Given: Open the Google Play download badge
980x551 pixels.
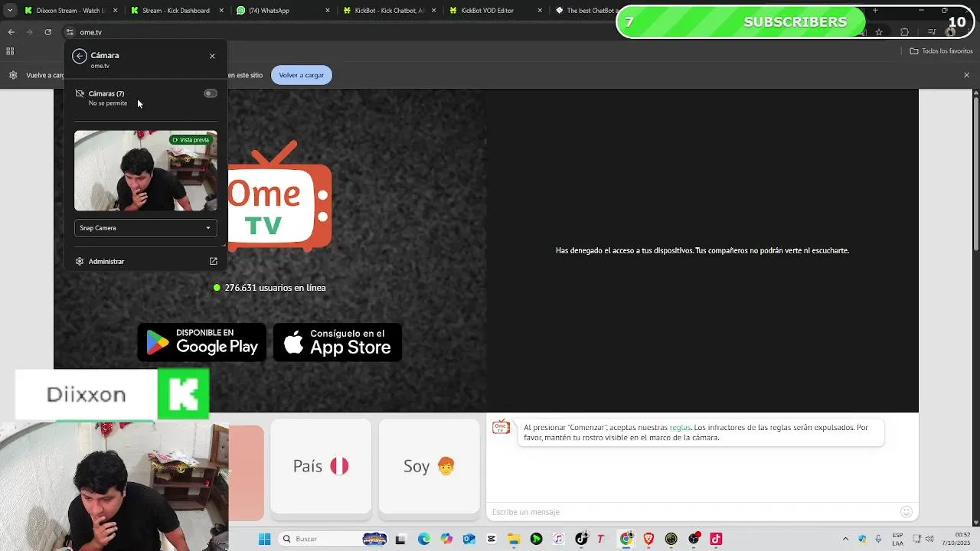Looking at the screenshot, I should pyautogui.click(x=202, y=342).
